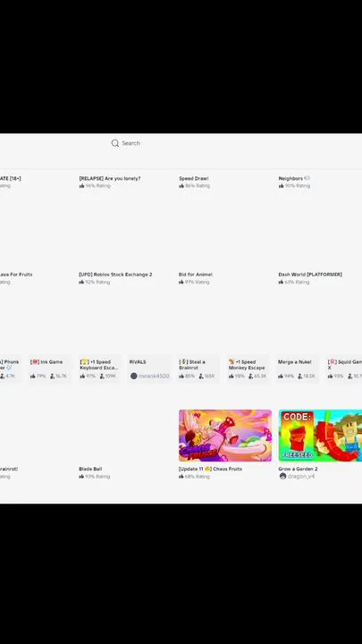Click thumbs-up icon on Squid Game X card

[x=331, y=376]
